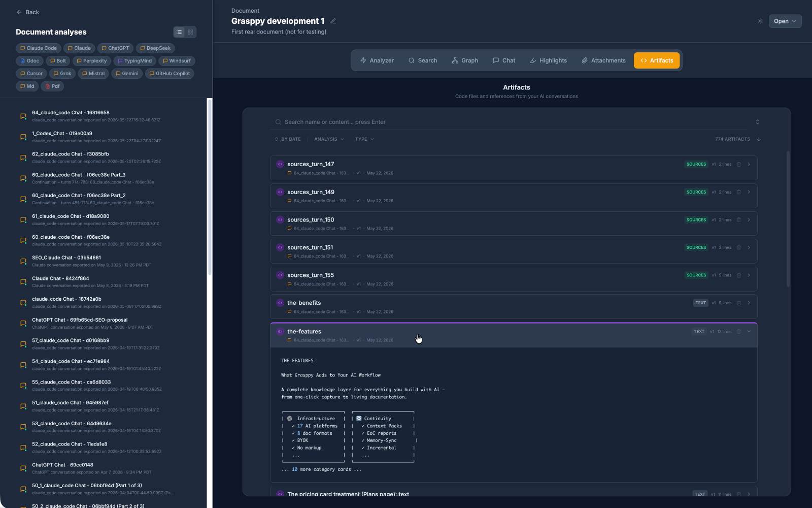Viewport: 812px width, 508px height.
Task: Switch sidebar to grid view
Action: tap(190, 32)
